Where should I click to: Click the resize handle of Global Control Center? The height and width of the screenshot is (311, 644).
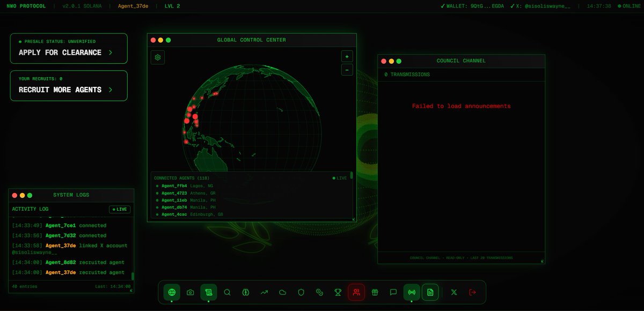pos(354,219)
